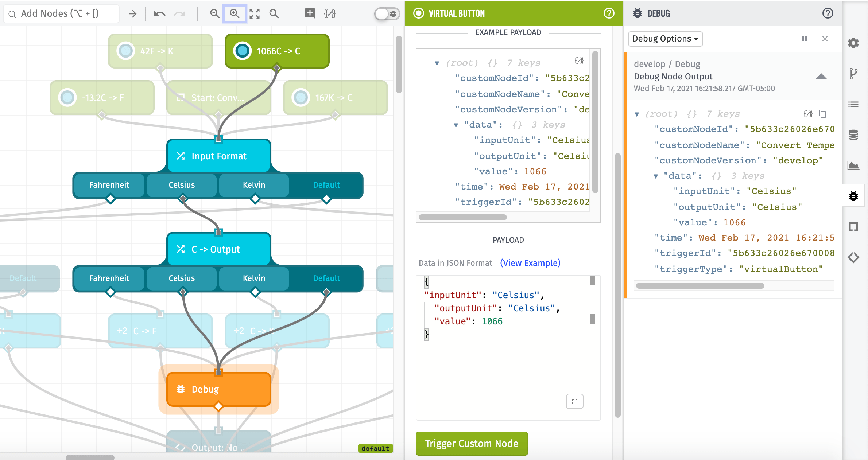Collapse root in debug output tree
Screen dimensions: 868x460
coord(637,114)
